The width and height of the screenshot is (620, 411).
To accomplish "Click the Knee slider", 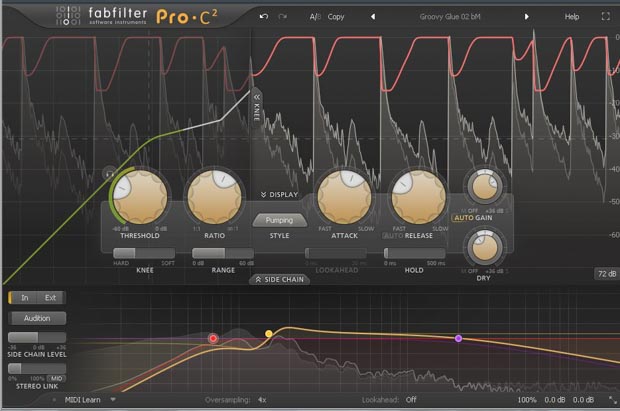I will pyautogui.click(x=136, y=253).
